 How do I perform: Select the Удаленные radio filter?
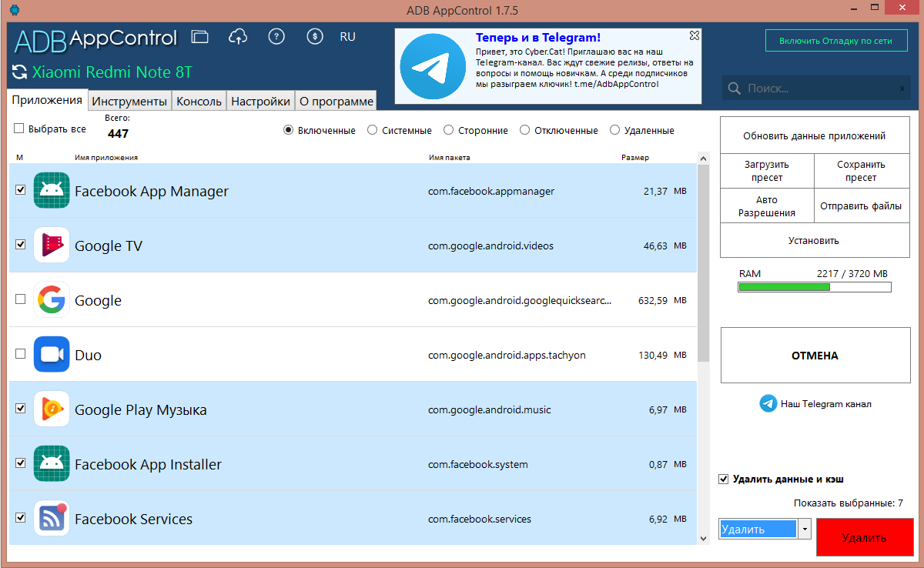(615, 130)
